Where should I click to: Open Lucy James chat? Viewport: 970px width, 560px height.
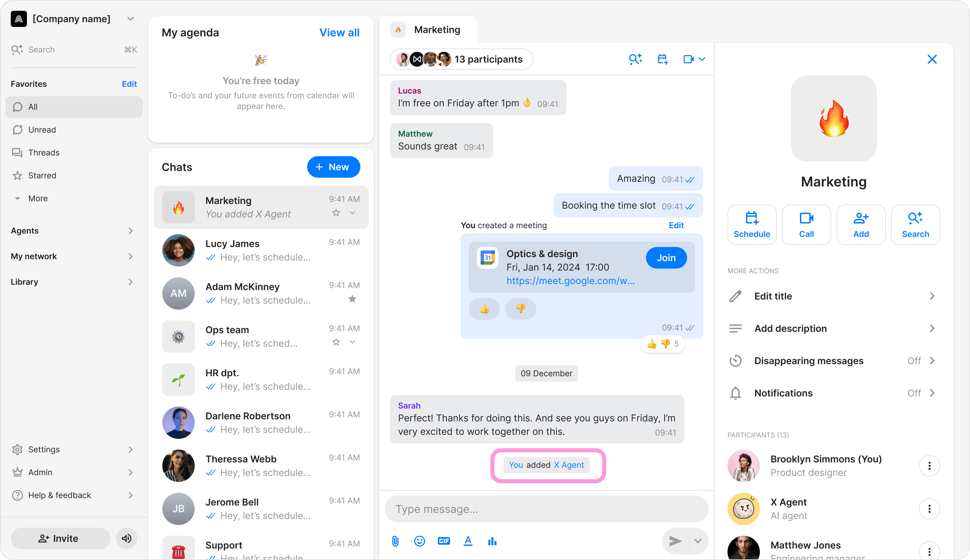pyautogui.click(x=261, y=250)
